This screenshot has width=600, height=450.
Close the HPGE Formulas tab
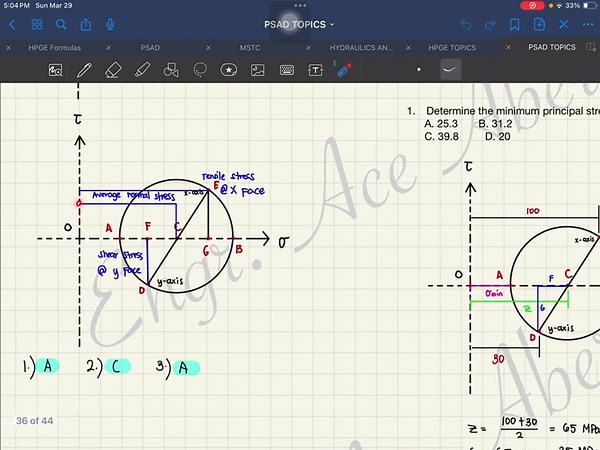[x=8, y=48]
